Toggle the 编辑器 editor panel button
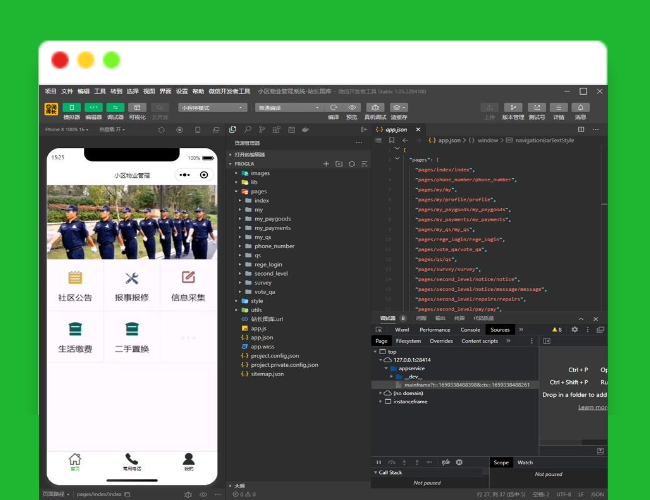This screenshot has width=650, height=500. click(x=93, y=107)
